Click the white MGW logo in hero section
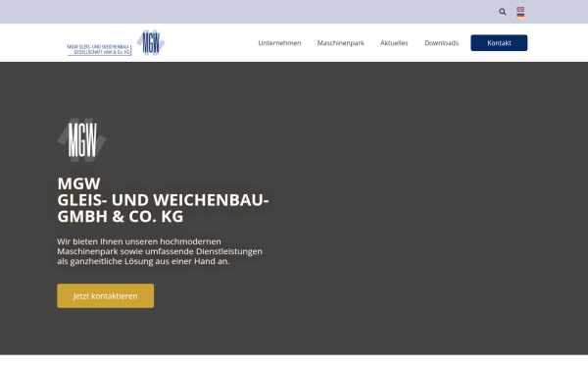The image size is (588, 368). pos(81,140)
